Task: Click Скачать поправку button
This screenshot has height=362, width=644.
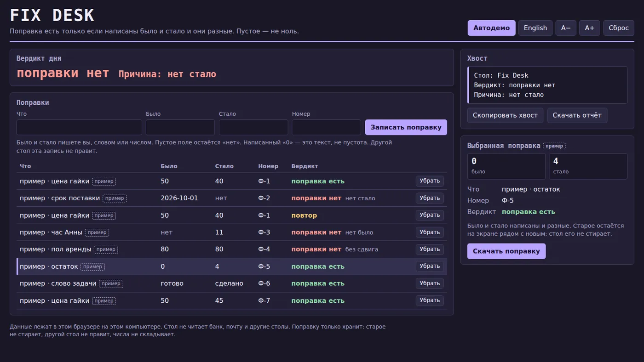Action: [x=506, y=251]
